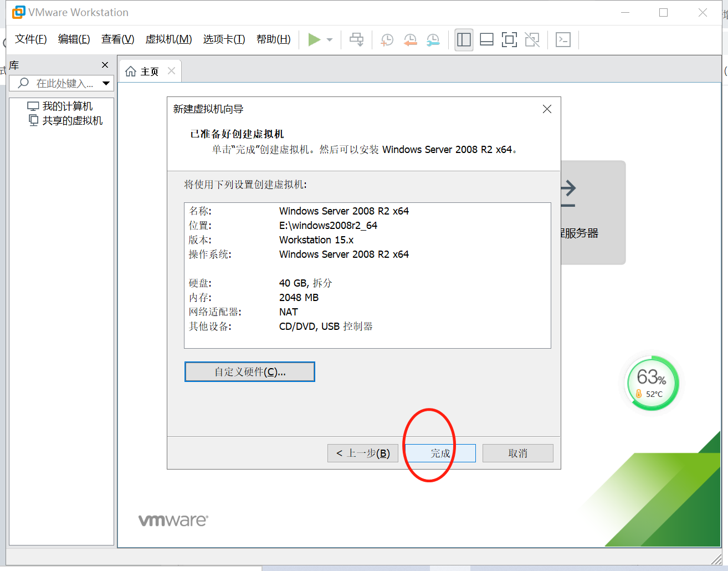Click the library search input field
The image size is (728, 571).
(61, 84)
